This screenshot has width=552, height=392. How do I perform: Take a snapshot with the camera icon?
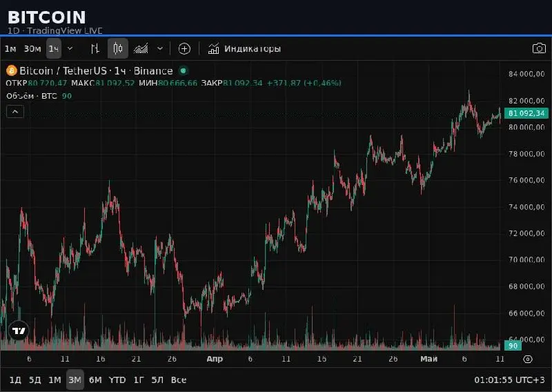coord(539,48)
